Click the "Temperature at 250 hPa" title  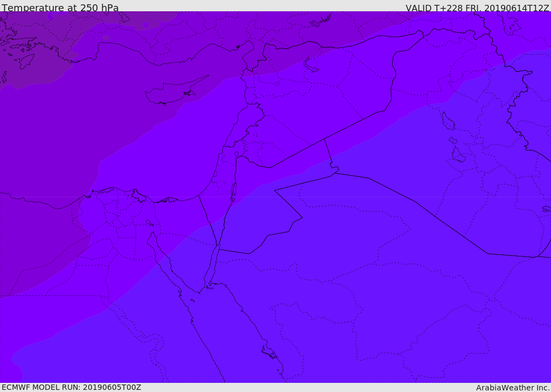tap(60, 8)
